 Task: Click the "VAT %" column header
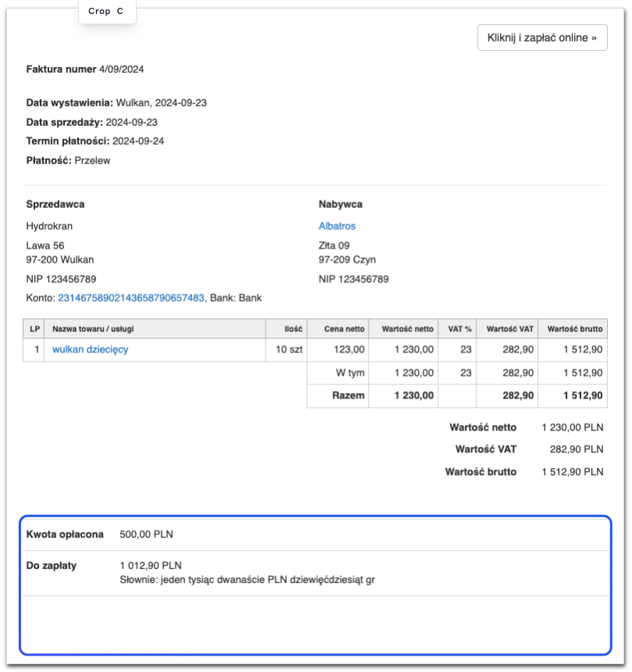[460, 329]
